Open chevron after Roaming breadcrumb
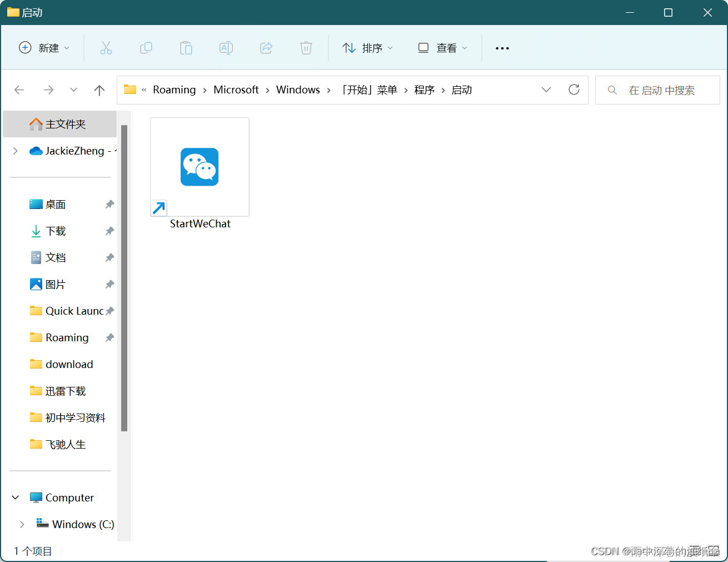 (x=205, y=90)
